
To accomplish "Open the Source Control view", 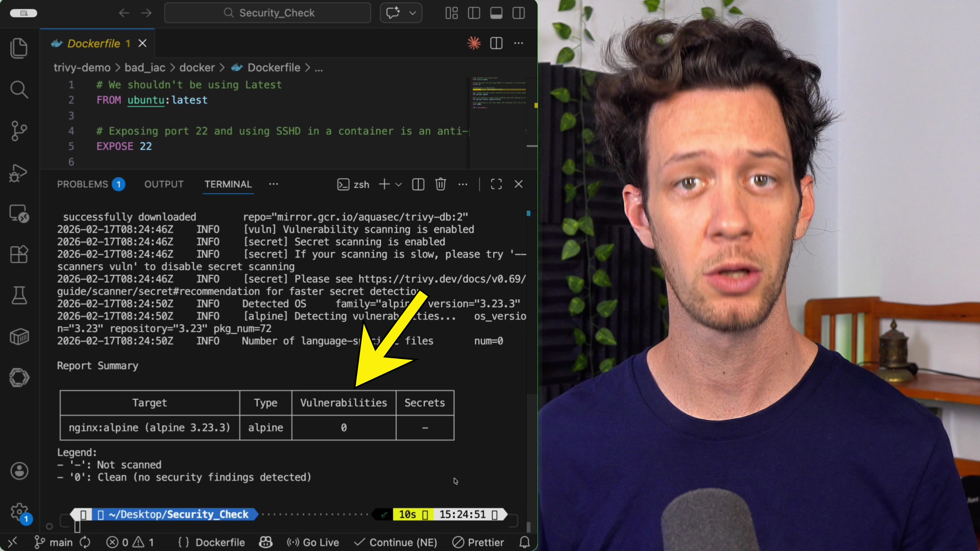I will click(x=19, y=131).
